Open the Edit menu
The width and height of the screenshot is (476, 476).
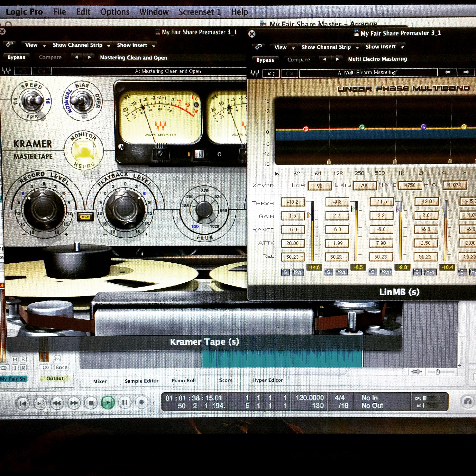tap(83, 12)
